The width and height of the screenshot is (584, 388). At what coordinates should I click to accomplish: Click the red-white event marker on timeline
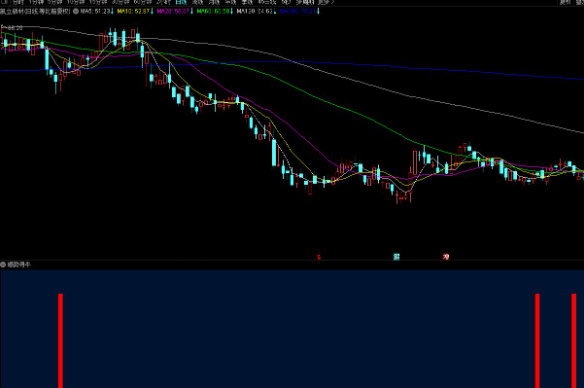pyautogui.click(x=446, y=257)
